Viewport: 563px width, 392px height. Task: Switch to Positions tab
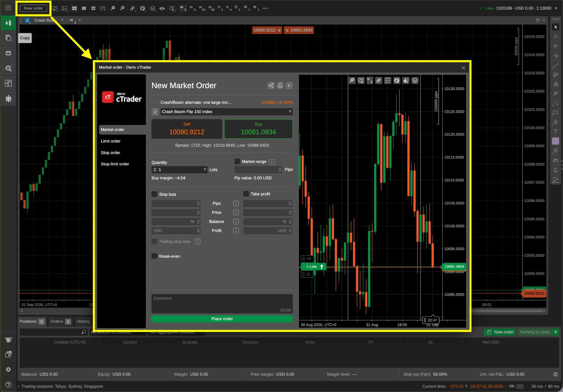[32, 321]
